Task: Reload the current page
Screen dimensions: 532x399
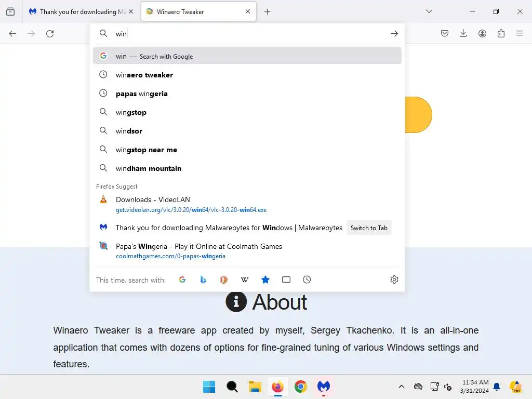Action: coord(50,34)
